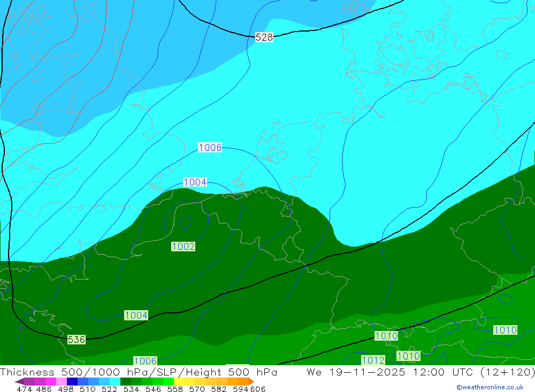Click the 474 legend value

[24, 389]
